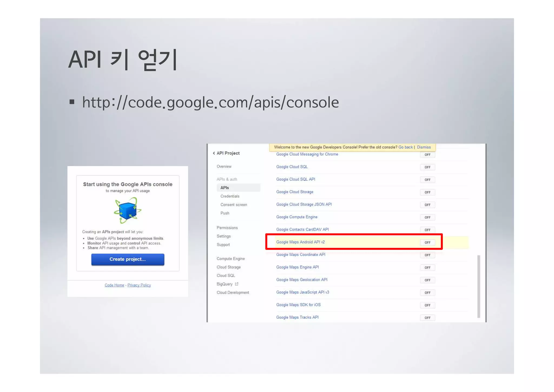Viewport: 554px width, 392px height.
Task: Toggle Google Cloud Storage JSON API switch
Action: pos(427,205)
